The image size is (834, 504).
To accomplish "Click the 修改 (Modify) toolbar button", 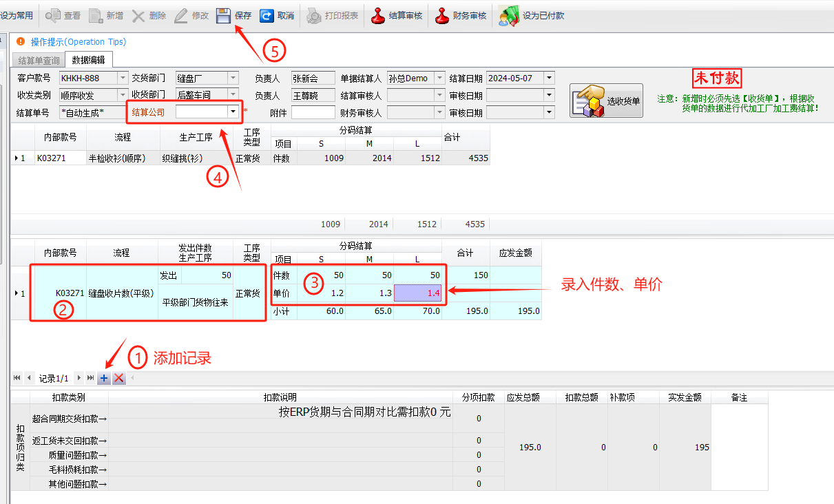I will click(191, 15).
